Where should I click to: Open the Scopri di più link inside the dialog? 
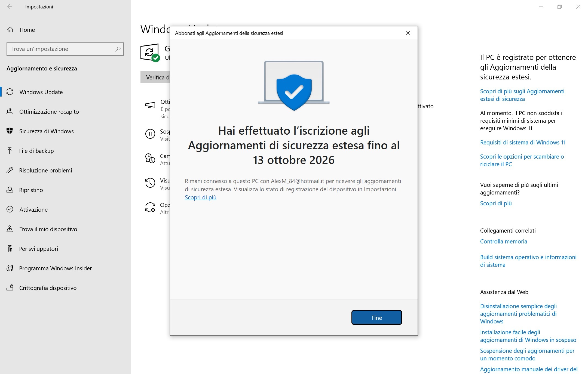(x=201, y=197)
